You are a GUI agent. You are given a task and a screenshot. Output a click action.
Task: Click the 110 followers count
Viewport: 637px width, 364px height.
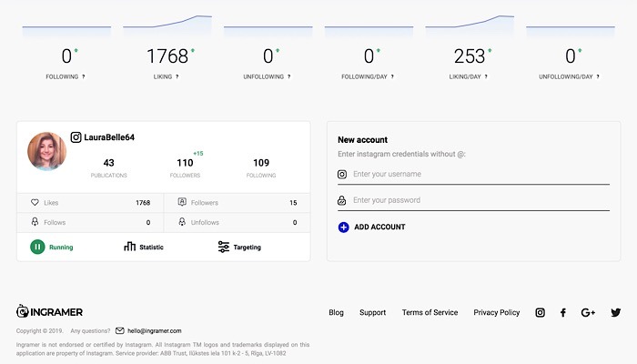tap(185, 163)
